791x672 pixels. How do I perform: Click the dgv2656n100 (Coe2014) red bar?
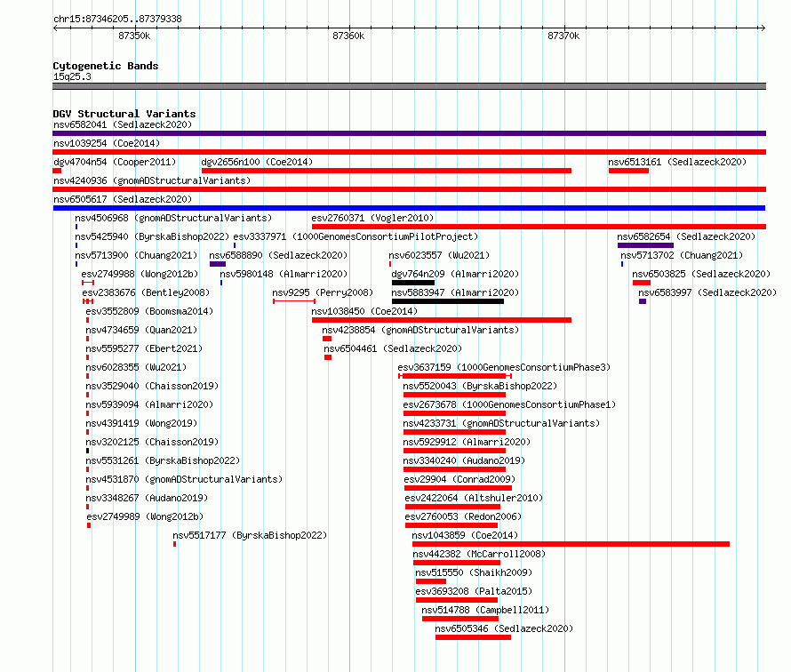[387, 171]
